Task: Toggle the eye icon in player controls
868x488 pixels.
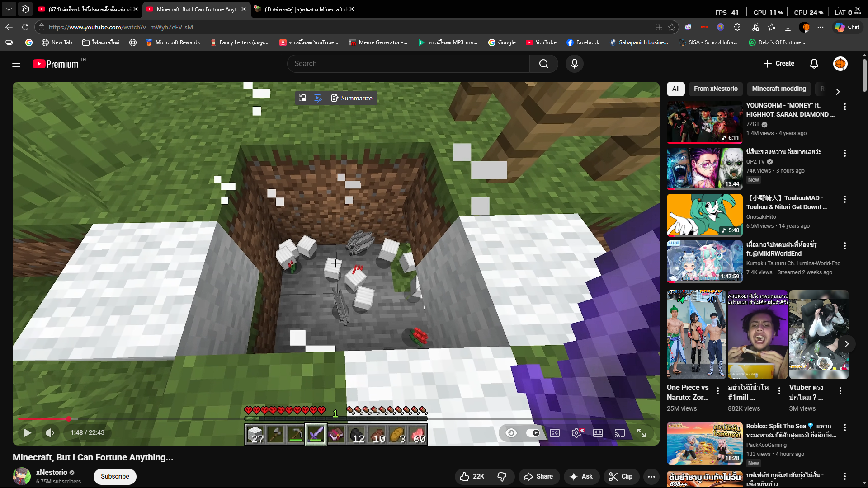Action: tap(511, 433)
